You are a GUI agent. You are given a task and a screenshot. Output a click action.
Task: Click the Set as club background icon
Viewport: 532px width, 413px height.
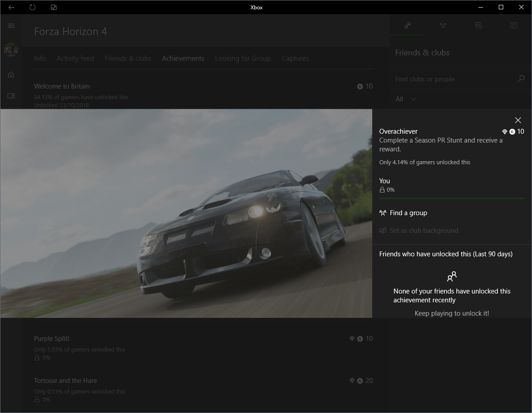383,231
